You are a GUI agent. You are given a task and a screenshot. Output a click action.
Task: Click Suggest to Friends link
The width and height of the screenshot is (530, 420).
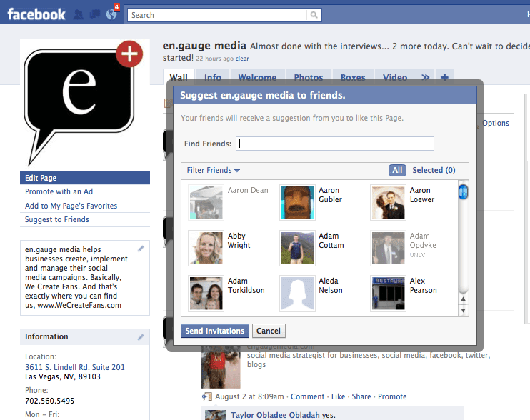pos(57,219)
